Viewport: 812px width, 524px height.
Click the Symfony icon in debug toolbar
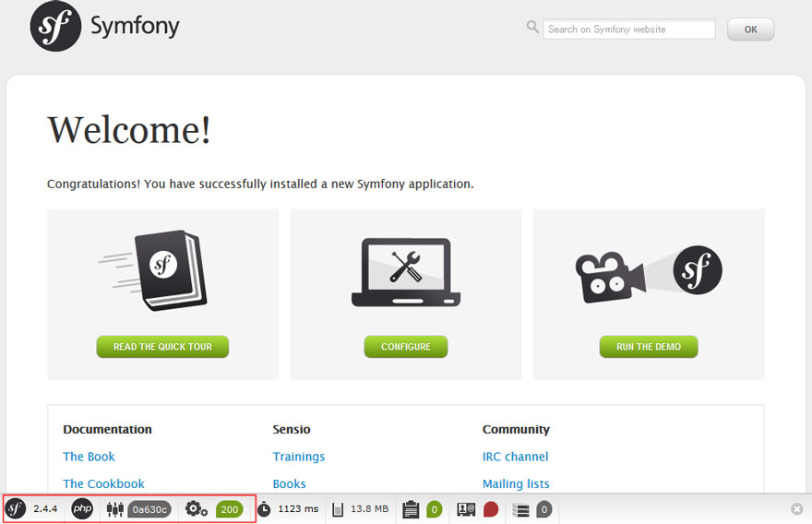tap(15, 508)
